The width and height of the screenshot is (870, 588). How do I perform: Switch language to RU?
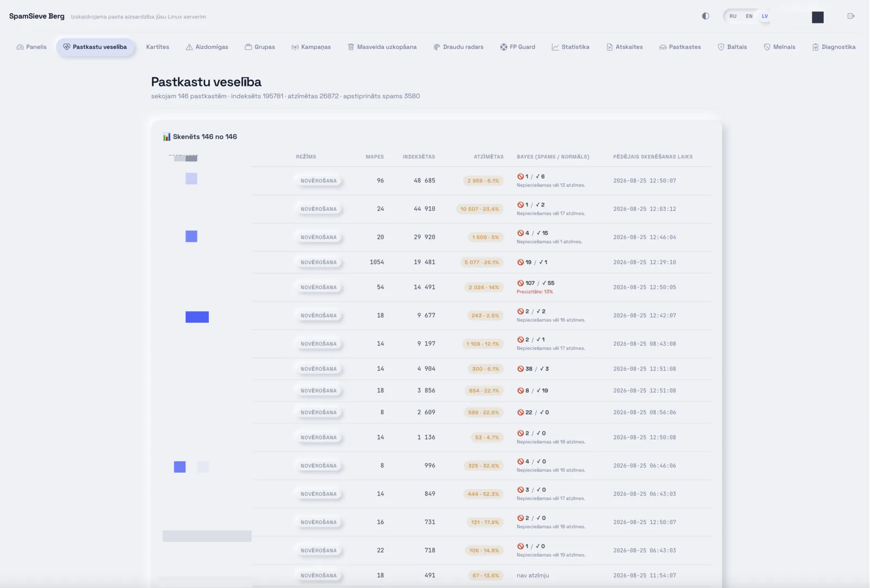pyautogui.click(x=733, y=16)
